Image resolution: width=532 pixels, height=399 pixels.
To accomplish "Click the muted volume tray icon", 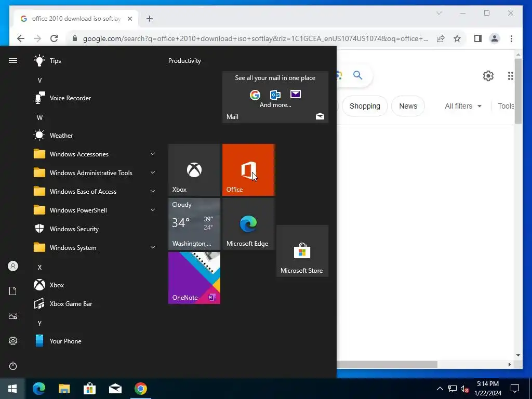I will pos(464,389).
